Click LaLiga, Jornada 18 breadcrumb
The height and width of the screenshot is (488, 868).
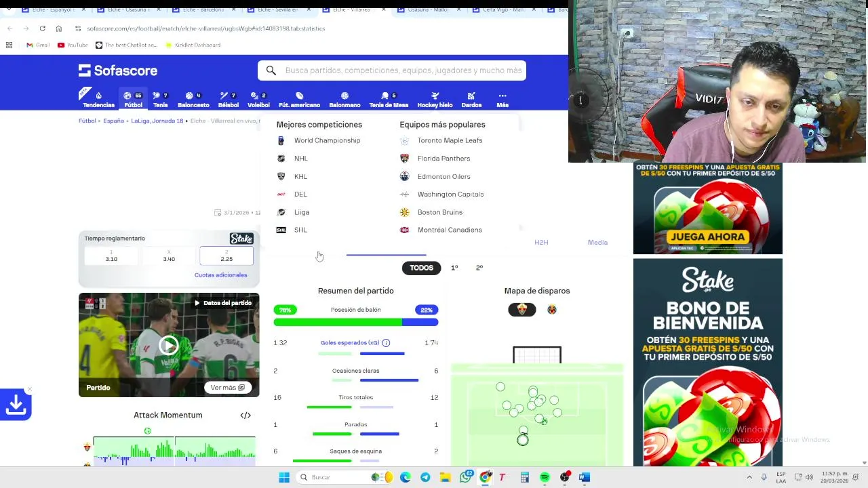pyautogui.click(x=157, y=121)
